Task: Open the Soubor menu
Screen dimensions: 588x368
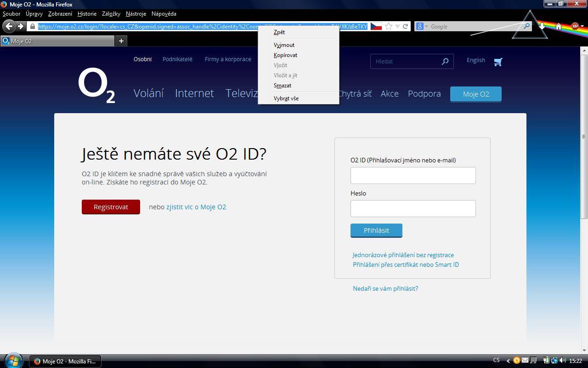Action: point(11,14)
